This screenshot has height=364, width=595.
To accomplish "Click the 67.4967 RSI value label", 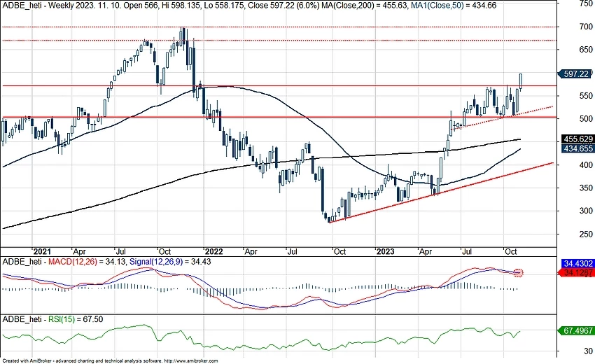I will click(577, 331).
